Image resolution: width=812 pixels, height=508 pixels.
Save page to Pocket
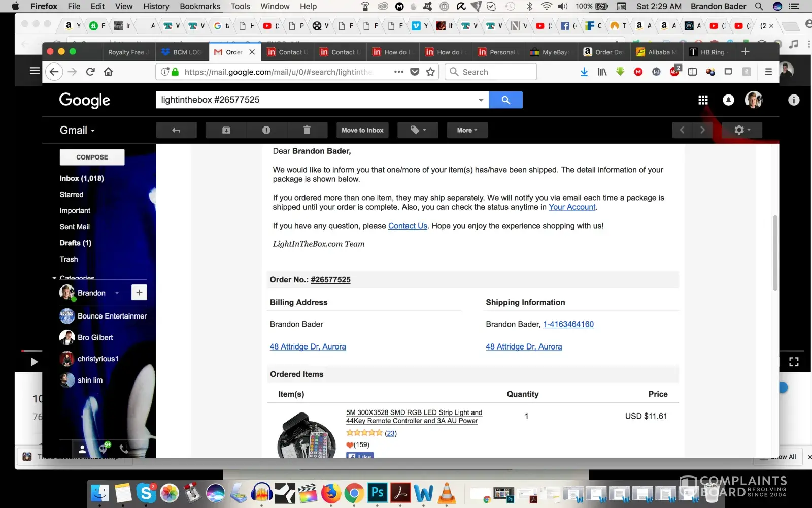coord(415,72)
